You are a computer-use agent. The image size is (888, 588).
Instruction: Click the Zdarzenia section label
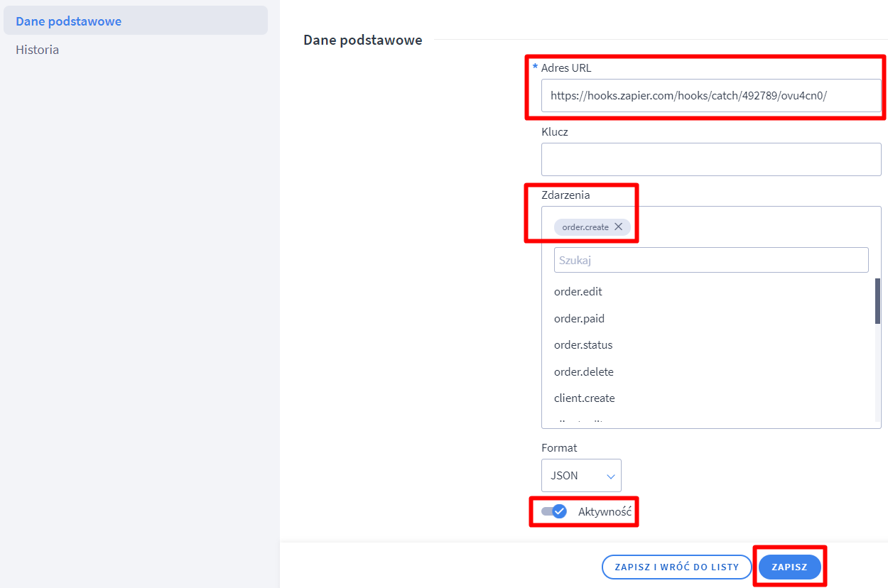pos(565,195)
